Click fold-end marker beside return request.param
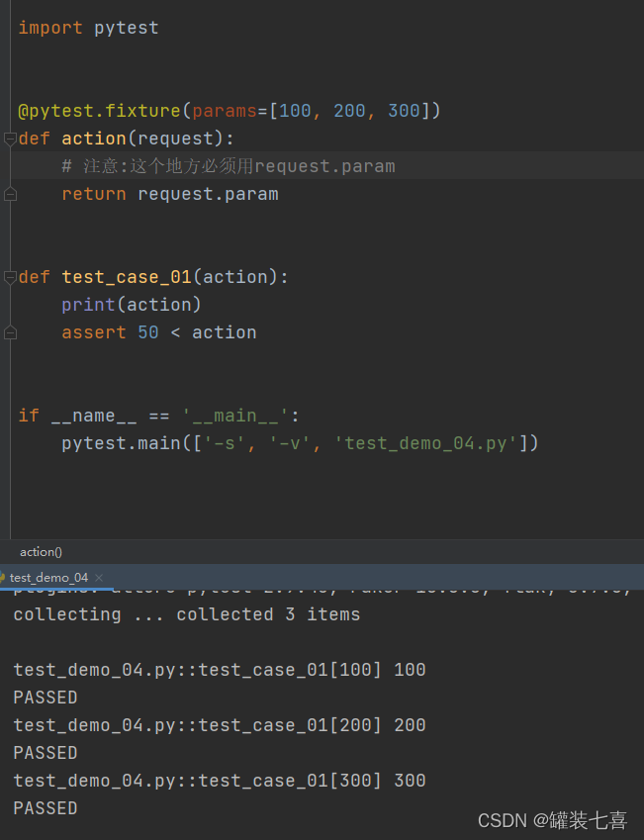Viewport: 644px width, 840px height. (10, 194)
